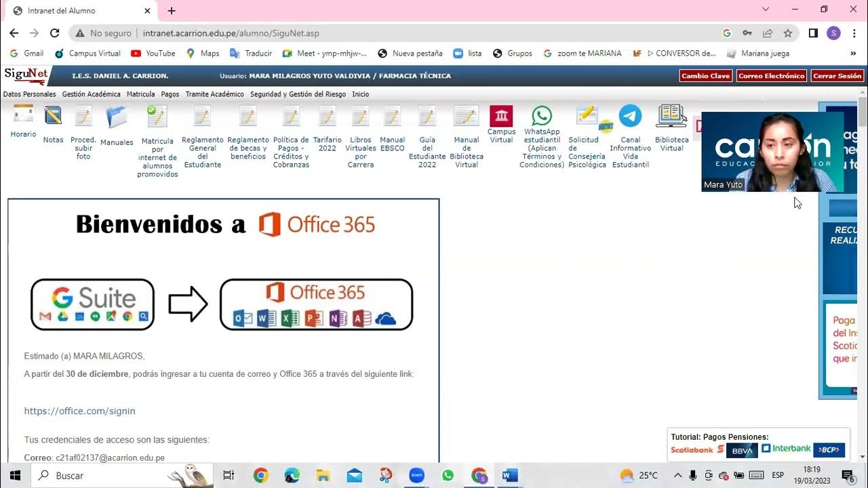Open Libros Virtuales por Carrera

pos(361,117)
